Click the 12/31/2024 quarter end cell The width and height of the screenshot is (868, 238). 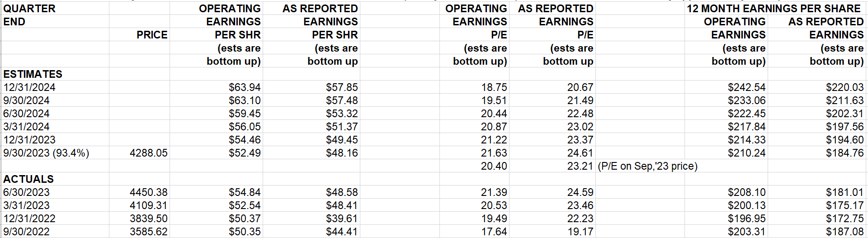(x=29, y=87)
